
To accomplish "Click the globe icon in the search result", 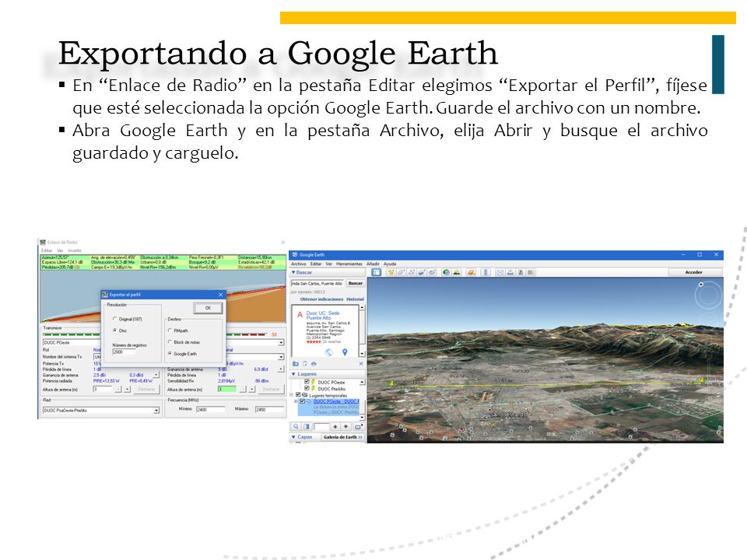I will (328, 352).
